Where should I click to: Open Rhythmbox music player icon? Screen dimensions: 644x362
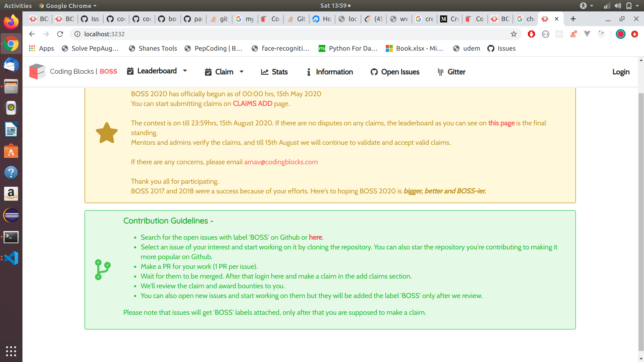[11, 108]
